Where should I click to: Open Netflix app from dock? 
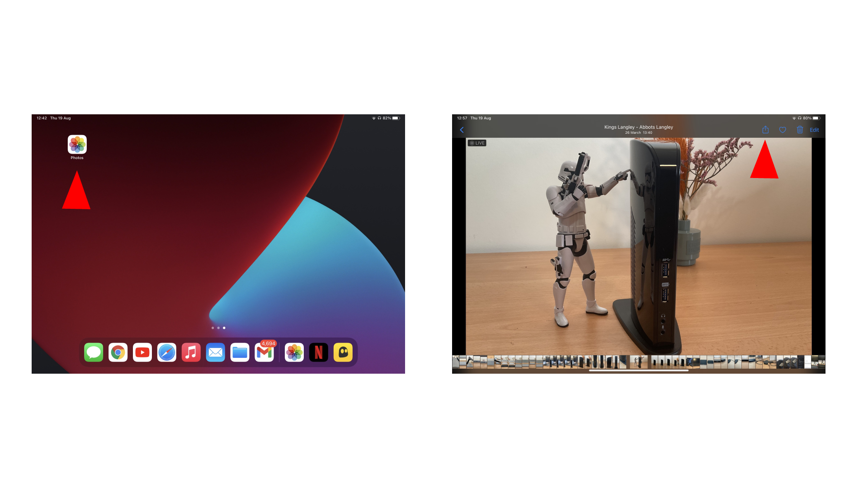pyautogui.click(x=319, y=352)
